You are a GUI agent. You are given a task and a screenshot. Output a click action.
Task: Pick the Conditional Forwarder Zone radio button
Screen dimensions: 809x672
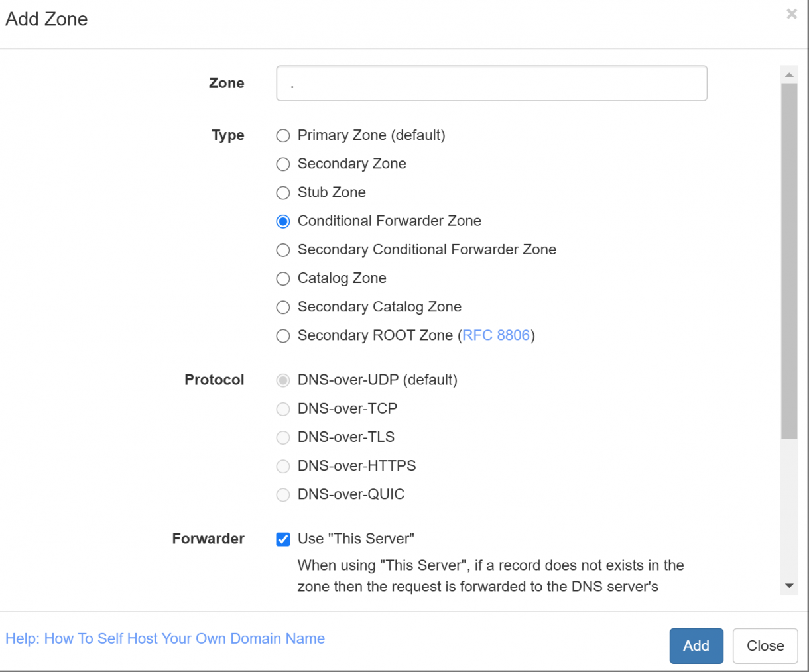(283, 221)
